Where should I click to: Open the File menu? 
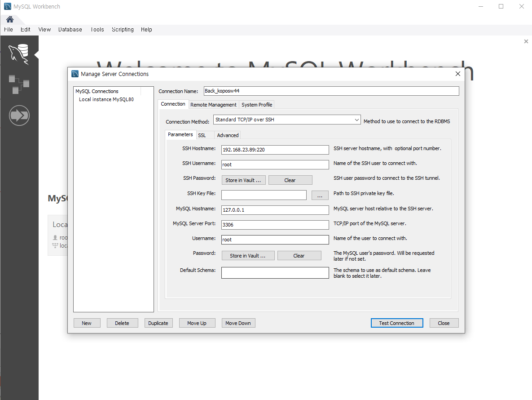pos(9,30)
